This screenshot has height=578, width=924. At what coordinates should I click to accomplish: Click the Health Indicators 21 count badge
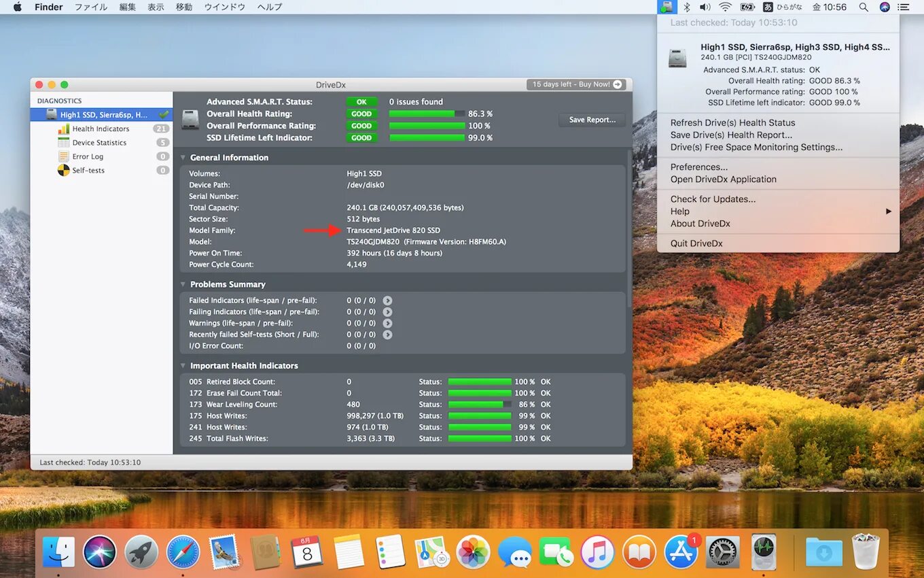coord(161,129)
